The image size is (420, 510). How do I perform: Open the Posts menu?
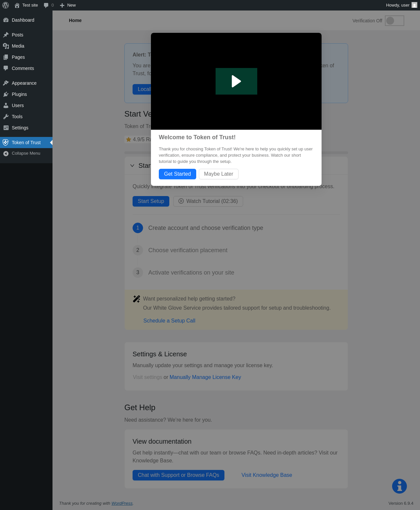click(26, 35)
